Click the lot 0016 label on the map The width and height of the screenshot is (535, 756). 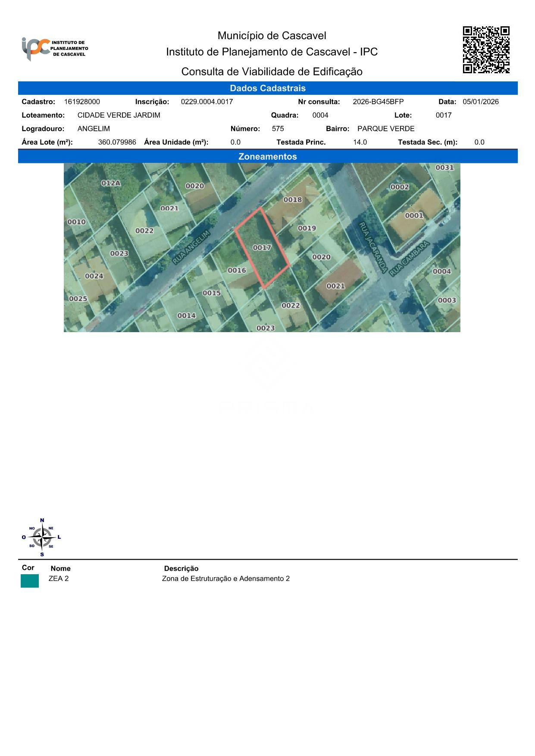(x=237, y=271)
